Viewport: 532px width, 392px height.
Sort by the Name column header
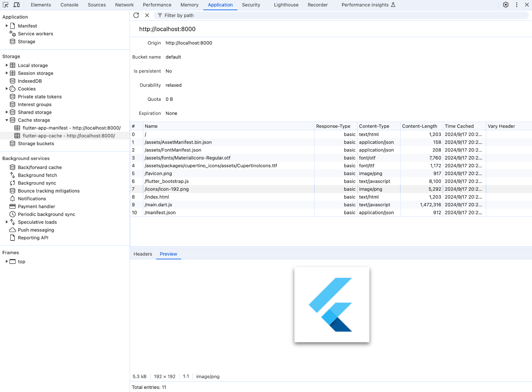[229, 126]
